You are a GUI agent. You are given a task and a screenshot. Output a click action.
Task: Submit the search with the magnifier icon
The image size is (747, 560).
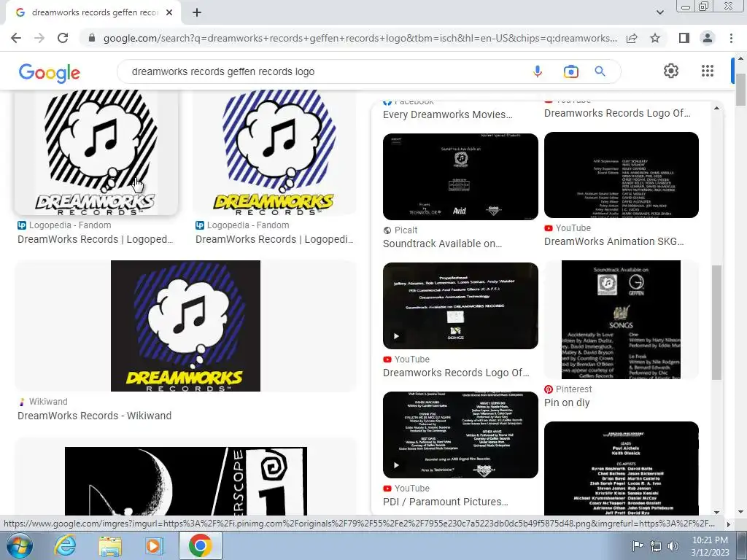point(600,71)
